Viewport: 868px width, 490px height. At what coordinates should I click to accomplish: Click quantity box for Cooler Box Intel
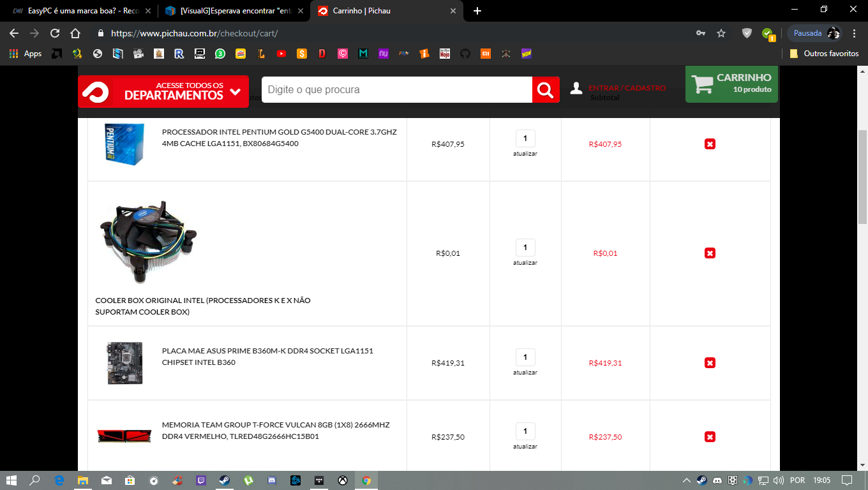coord(525,248)
